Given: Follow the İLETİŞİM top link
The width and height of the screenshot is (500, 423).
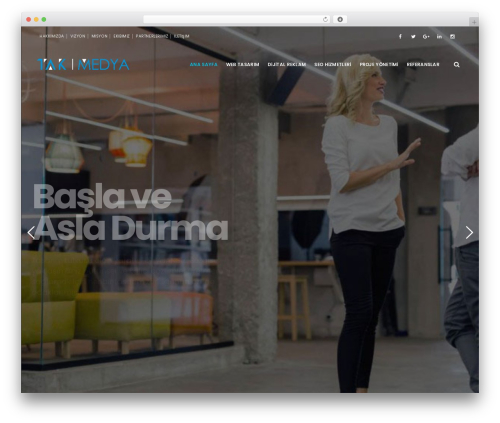Looking at the screenshot, I should click(x=182, y=36).
